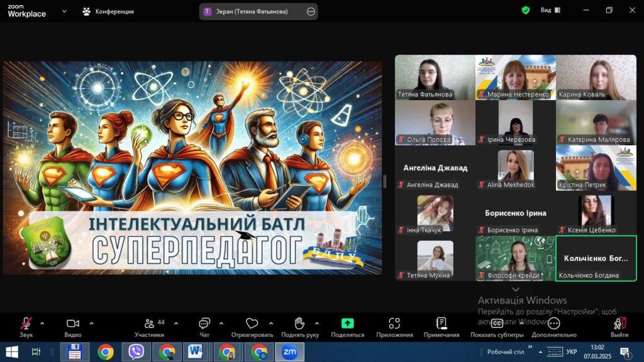Image resolution: width=644 pixels, height=362 pixels.
Task: Select Катерина Малярова video tile
Action: (596, 123)
